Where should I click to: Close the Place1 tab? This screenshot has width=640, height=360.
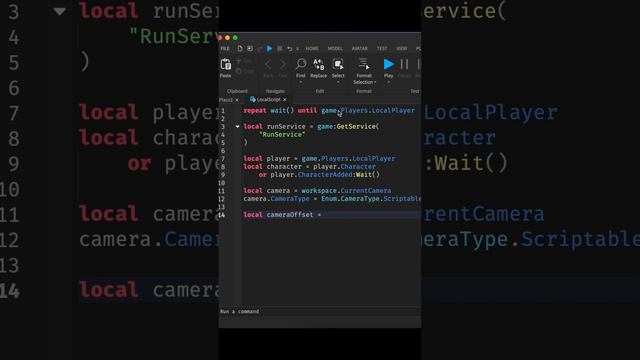[237, 100]
